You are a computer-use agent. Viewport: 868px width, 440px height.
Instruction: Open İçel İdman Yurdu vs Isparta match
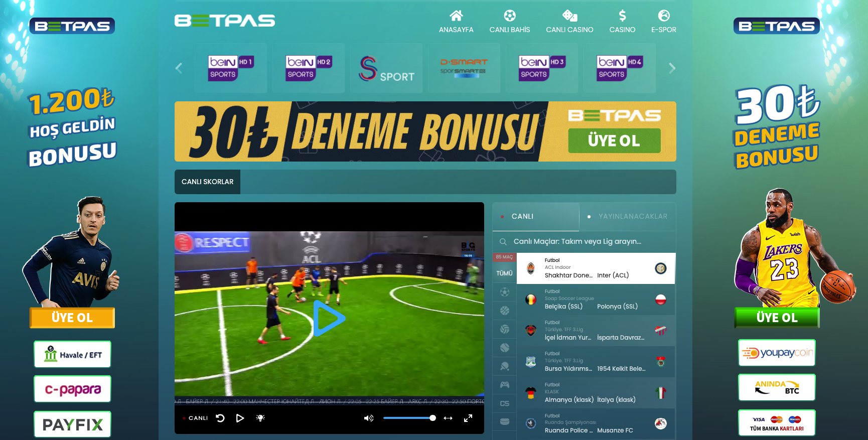[x=596, y=331]
